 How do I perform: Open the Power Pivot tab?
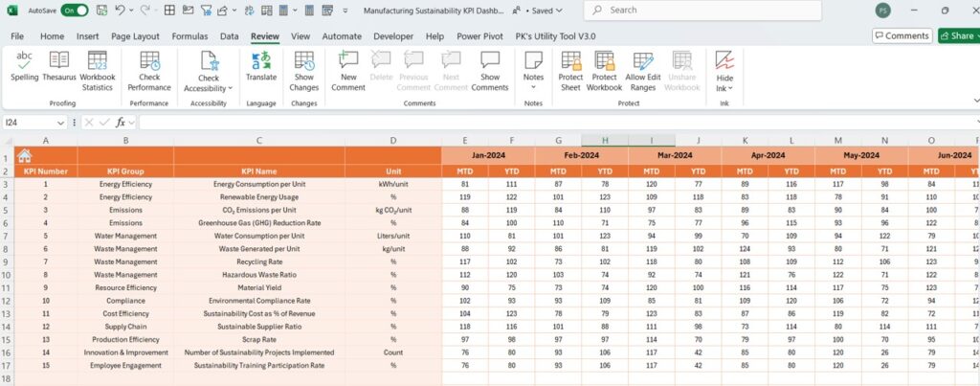[480, 36]
